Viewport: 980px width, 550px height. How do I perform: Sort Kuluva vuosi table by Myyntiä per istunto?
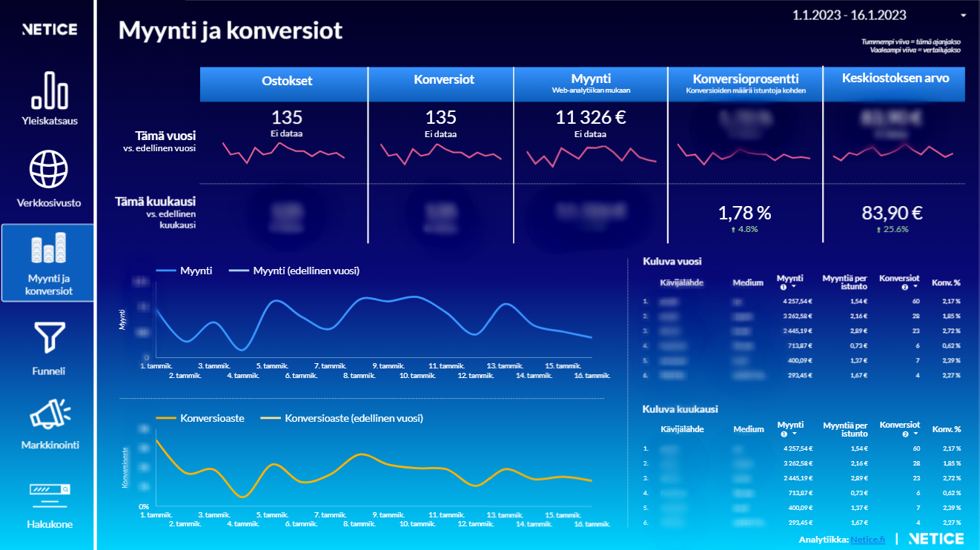pos(845,282)
